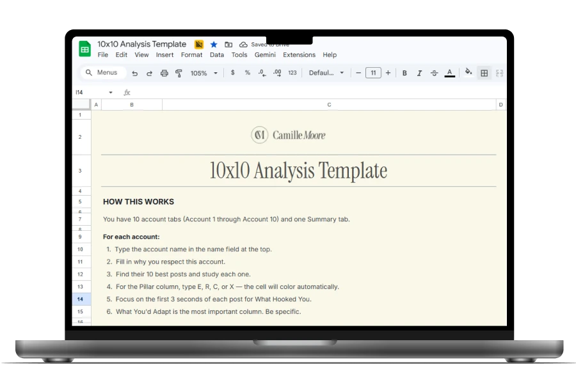Open more number formats 123
576x392 pixels.
tap(292, 73)
